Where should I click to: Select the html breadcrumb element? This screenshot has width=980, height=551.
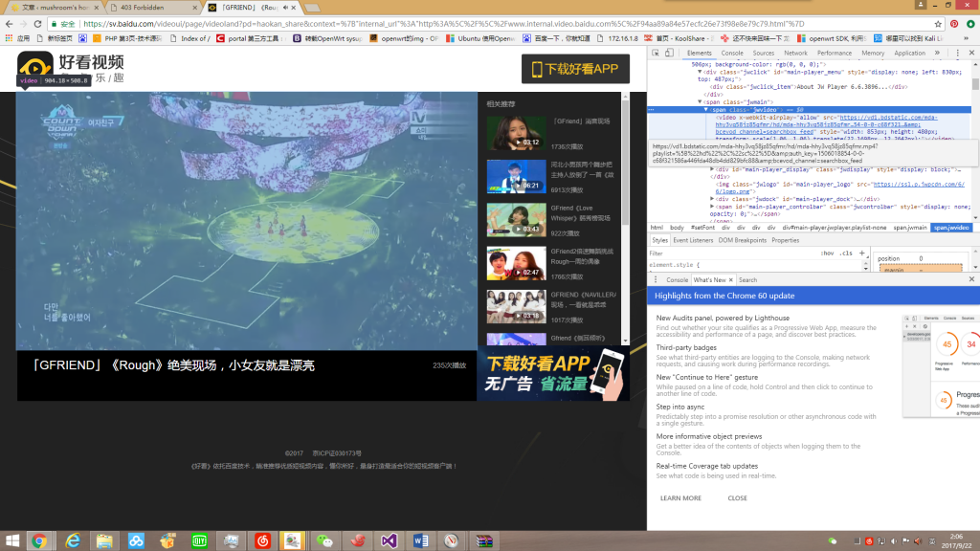click(x=657, y=228)
